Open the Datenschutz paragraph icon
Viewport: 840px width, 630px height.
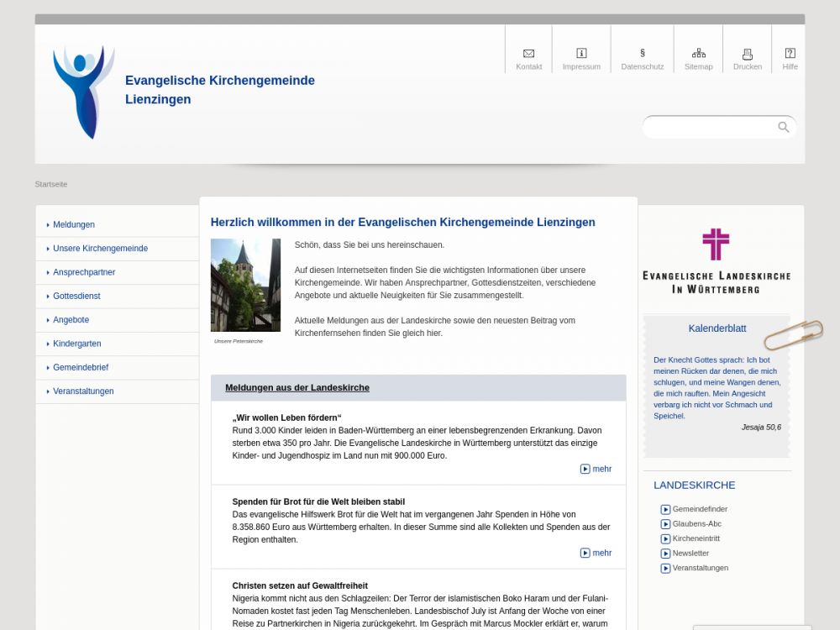pyautogui.click(x=642, y=53)
